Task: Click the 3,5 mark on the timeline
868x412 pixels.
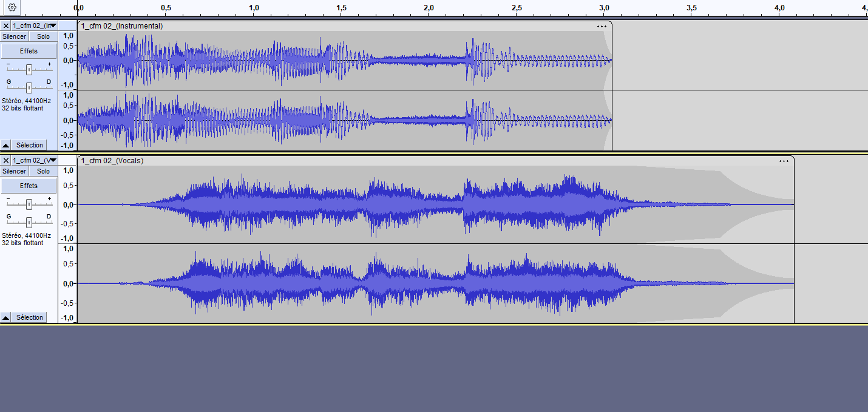Action: (x=691, y=8)
